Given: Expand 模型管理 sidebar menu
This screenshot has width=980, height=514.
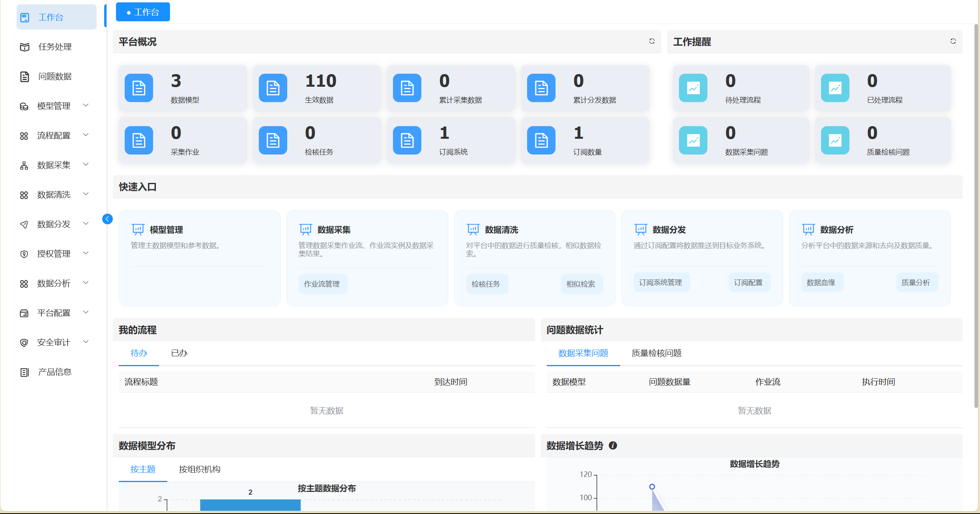Looking at the screenshot, I should (x=54, y=106).
